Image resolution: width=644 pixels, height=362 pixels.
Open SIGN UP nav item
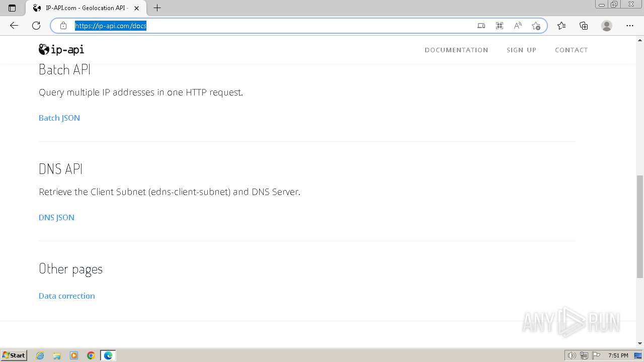[x=521, y=50]
